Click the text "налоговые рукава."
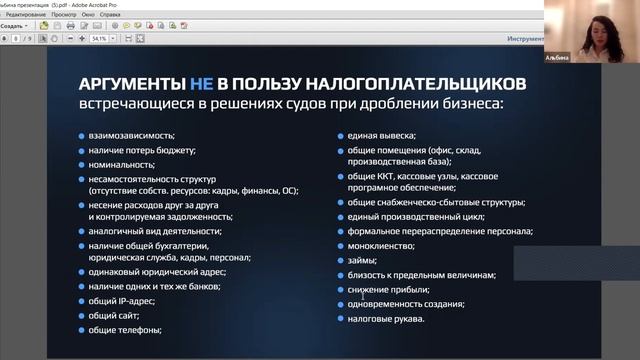This screenshot has height=360, width=640. tap(386, 319)
